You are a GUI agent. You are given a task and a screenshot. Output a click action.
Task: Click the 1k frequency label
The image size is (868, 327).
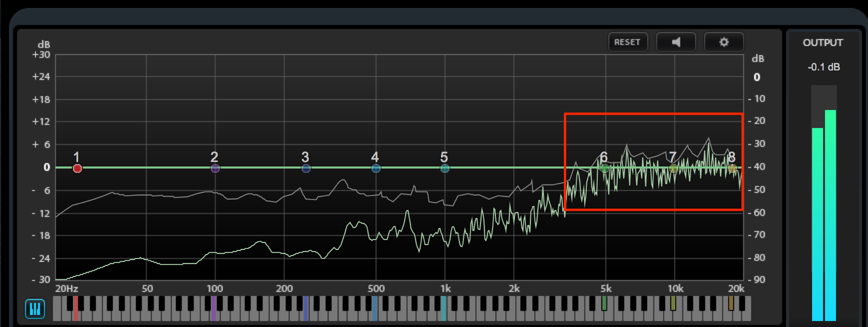point(445,288)
